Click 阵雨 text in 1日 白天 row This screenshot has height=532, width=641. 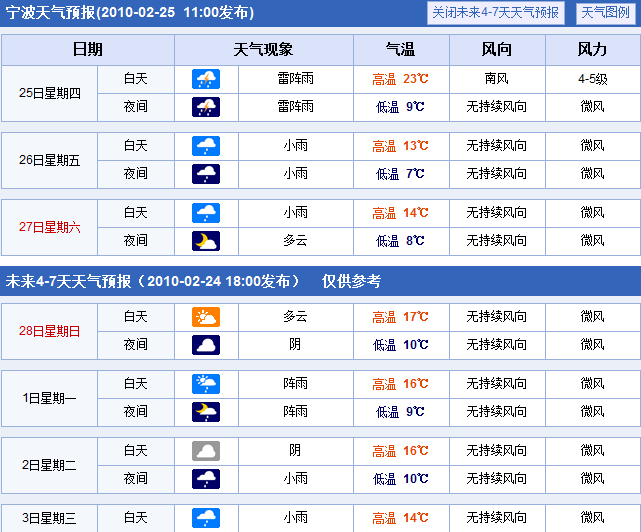[296, 384]
